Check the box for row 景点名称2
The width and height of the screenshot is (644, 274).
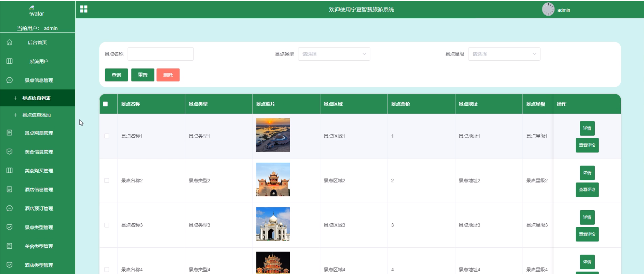coord(107,180)
